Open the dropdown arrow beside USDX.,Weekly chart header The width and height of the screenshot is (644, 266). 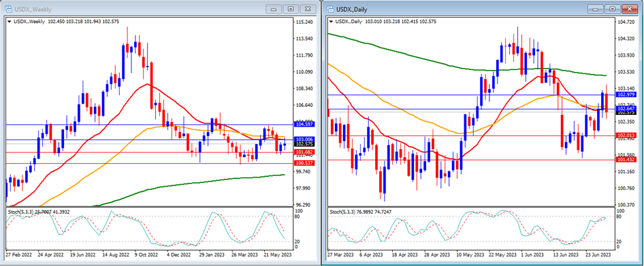[10, 21]
